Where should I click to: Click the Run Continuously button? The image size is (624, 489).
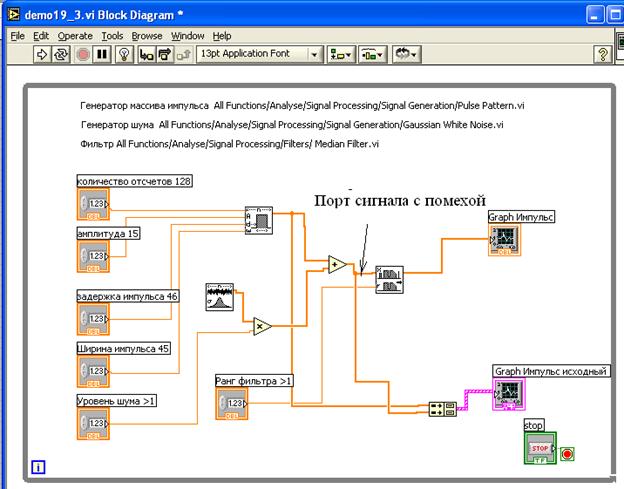(61, 54)
